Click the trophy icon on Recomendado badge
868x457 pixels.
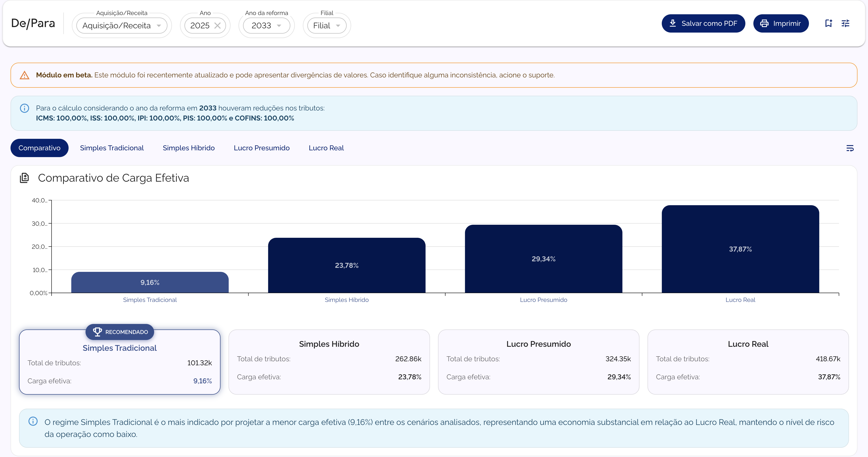97,332
